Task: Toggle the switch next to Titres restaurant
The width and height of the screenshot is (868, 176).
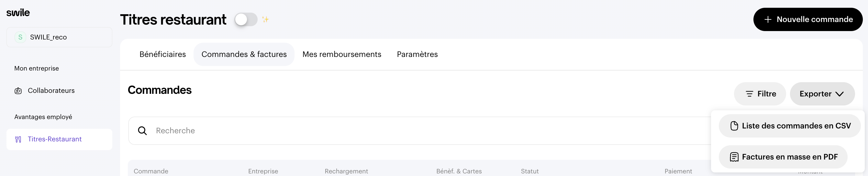Action: pos(246,19)
